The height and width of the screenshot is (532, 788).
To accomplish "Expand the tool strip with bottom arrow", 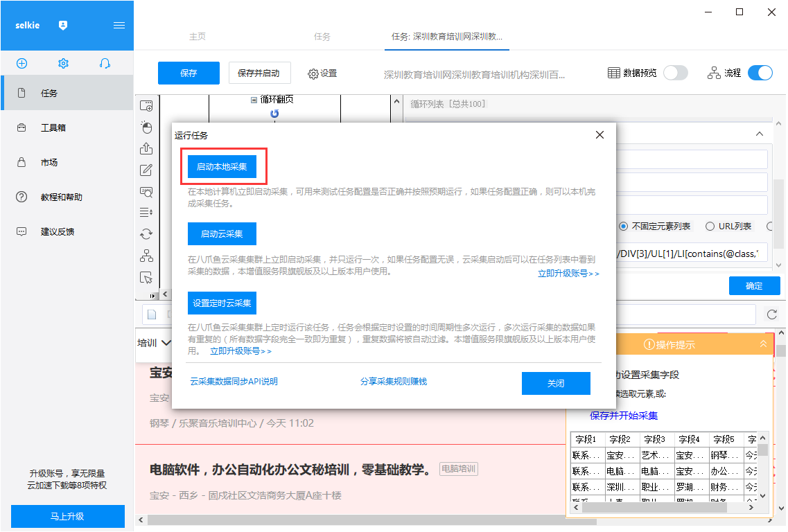I will point(152,295).
